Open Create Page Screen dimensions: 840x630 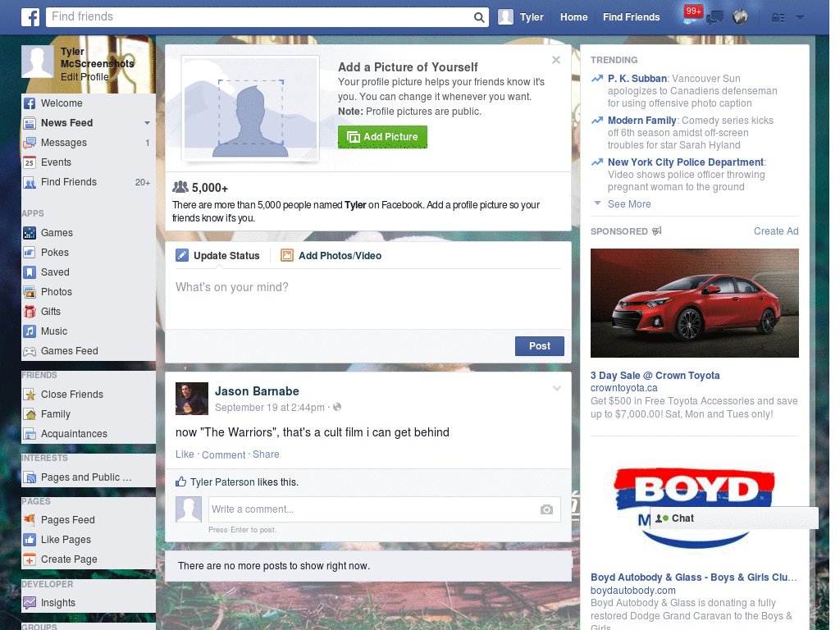pyautogui.click(x=89, y=559)
